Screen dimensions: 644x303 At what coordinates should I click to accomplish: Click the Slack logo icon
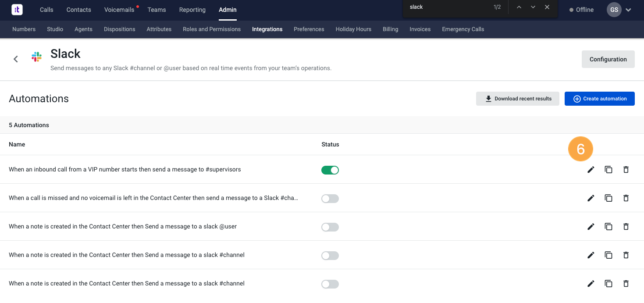pos(36,57)
